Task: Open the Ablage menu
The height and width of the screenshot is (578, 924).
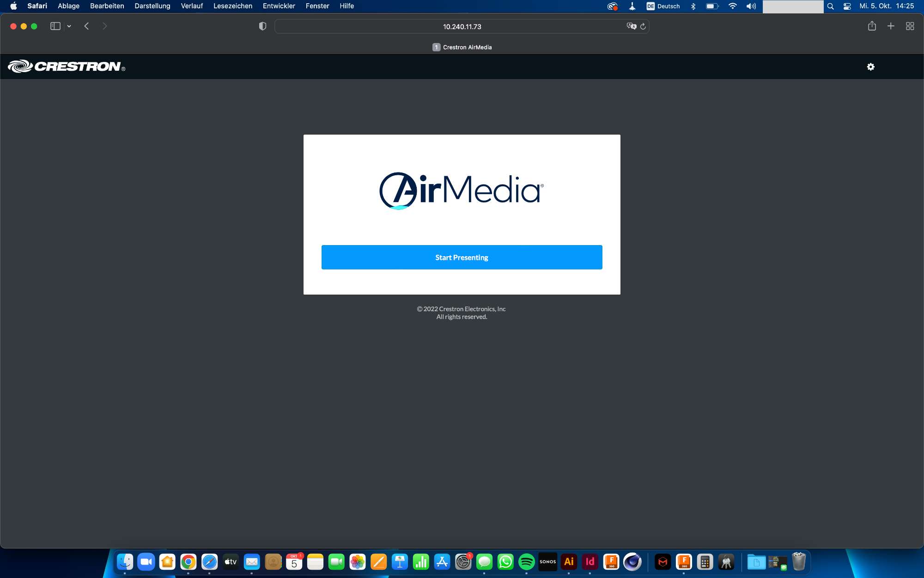Action: click(68, 6)
